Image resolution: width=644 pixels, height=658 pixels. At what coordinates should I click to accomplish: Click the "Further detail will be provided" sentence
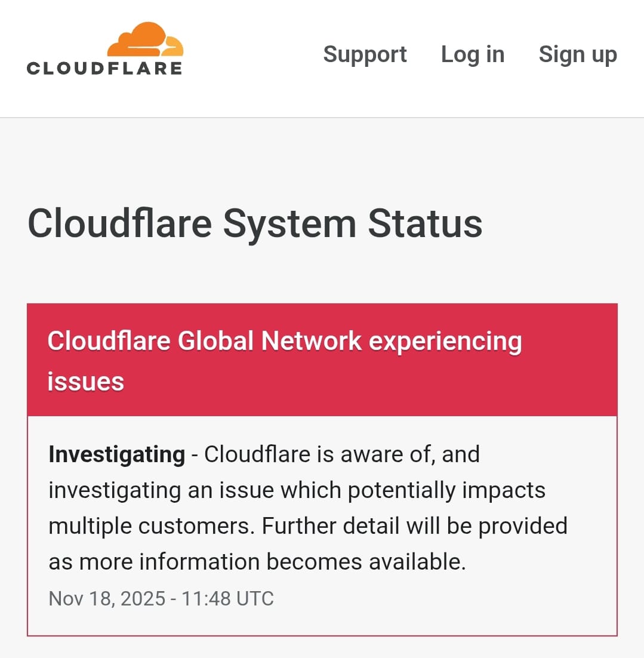click(x=414, y=526)
